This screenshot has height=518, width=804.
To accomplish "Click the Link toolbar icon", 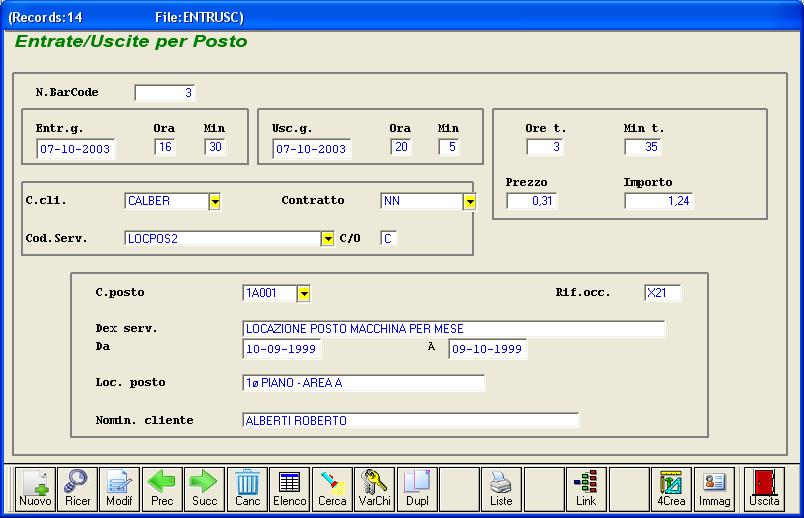I will click(586, 488).
